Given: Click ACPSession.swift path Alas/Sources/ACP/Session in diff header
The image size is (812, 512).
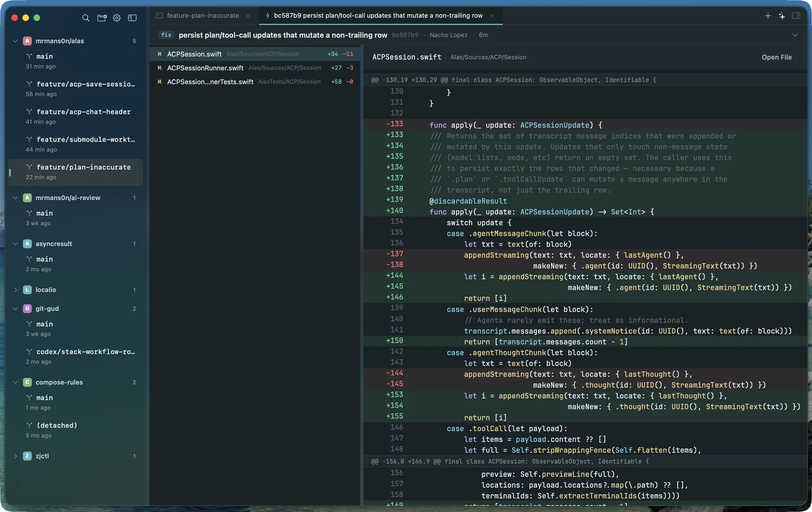Looking at the screenshot, I should tap(488, 57).
